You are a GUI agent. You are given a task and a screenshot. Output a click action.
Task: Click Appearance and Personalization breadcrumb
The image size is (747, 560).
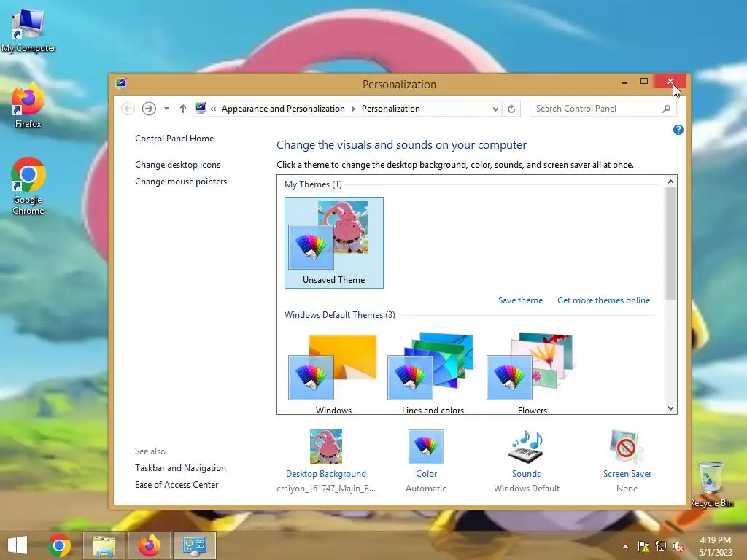(283, 109)
